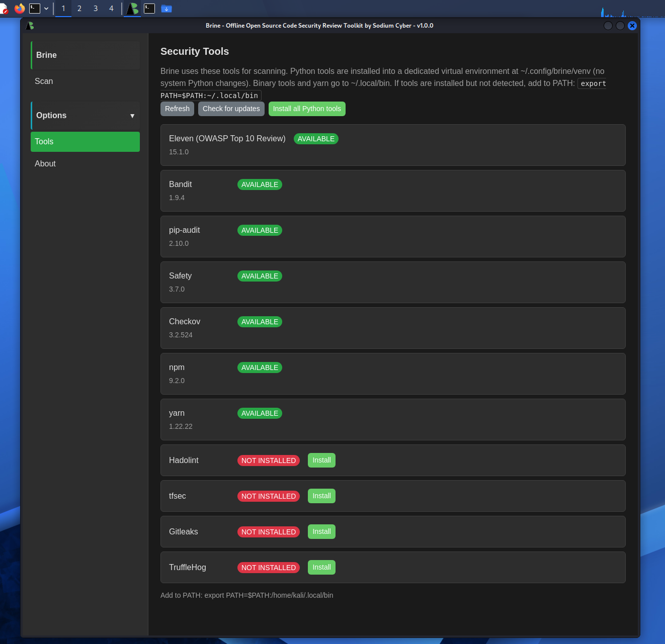Click the Brine logo in the title bar
This screenshot has width=665, height=644.
click(30, 26)
